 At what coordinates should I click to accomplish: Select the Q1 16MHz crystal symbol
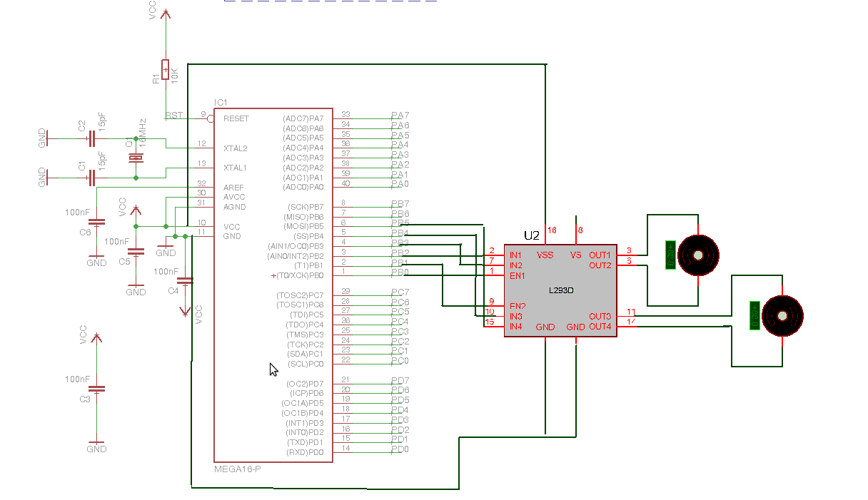(136, 158)
